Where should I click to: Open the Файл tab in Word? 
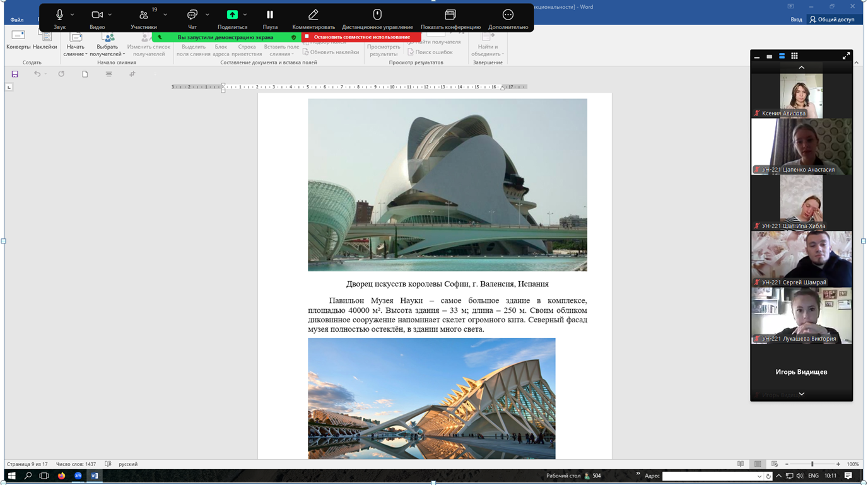(17, 20)
